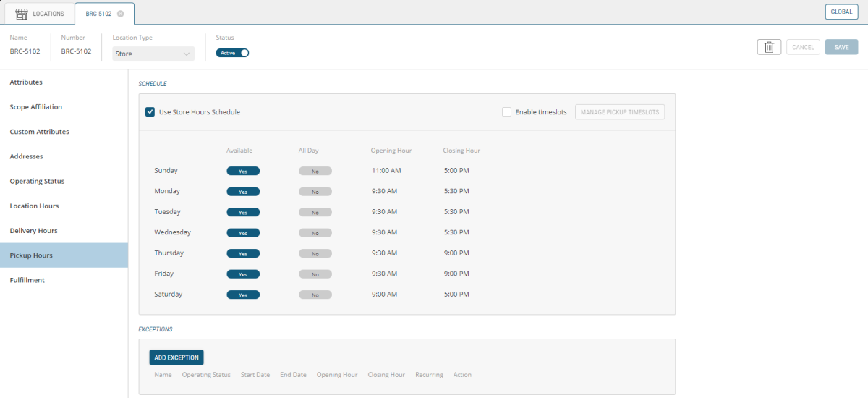Toggle Wednesday All Day switch
Image resolution: width=868 pixels, height=398 pixels.
(315, 233)
